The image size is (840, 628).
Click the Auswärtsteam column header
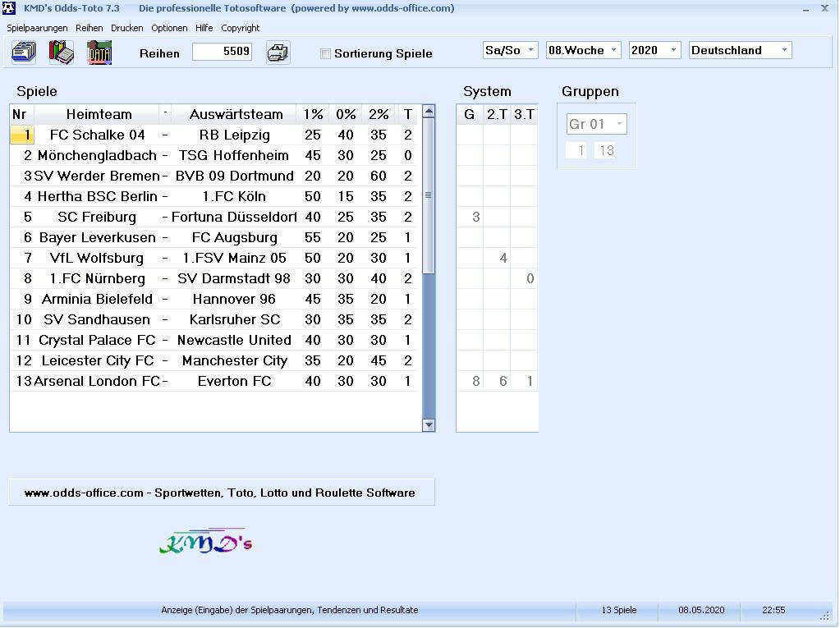pos(236,115)
